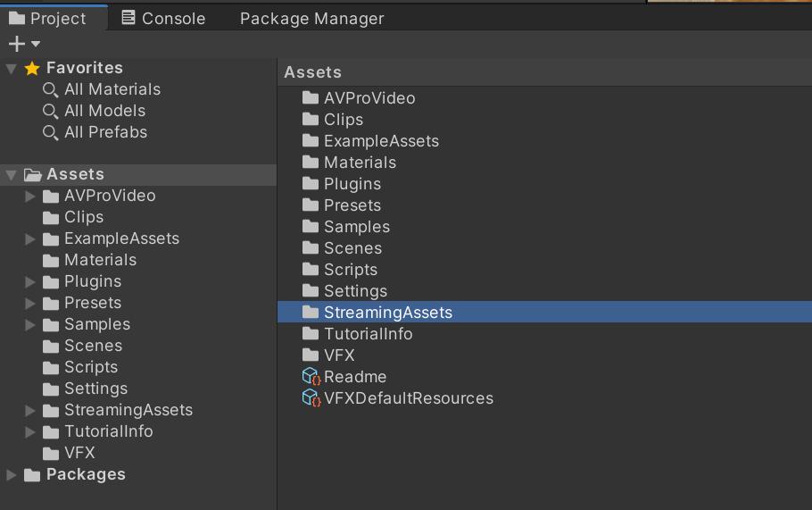This screenshot has height=510, width=812.
Task: Collapse the Favorites section
Action: click(x=11, y=69)
